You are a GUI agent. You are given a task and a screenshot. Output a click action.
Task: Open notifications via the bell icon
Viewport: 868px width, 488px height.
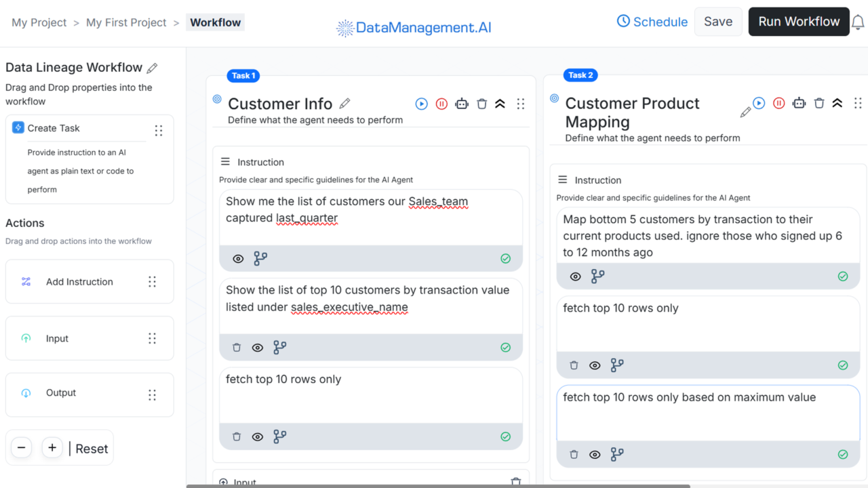(x=858, y=21)
